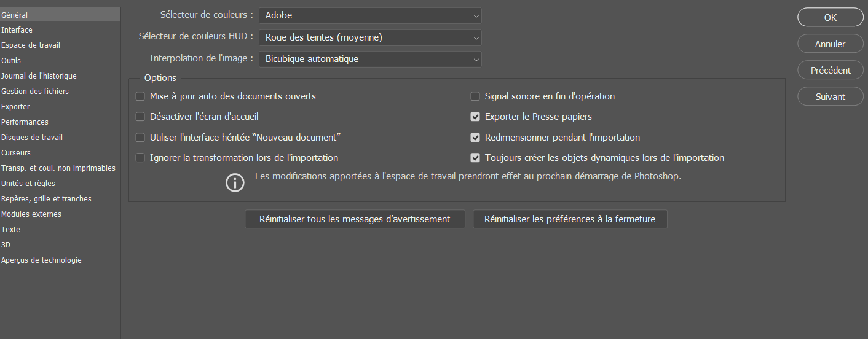Enable Mise à jour auto des documents ouverts

[x=140, y=96]
